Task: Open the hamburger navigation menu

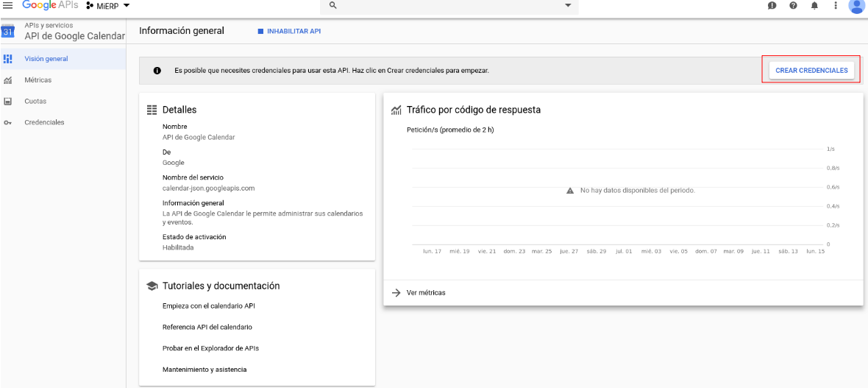Action: pos(8,5)
